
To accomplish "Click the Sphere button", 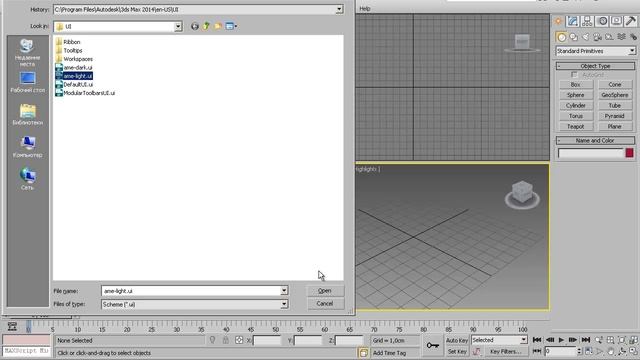I will coord(576,95).
